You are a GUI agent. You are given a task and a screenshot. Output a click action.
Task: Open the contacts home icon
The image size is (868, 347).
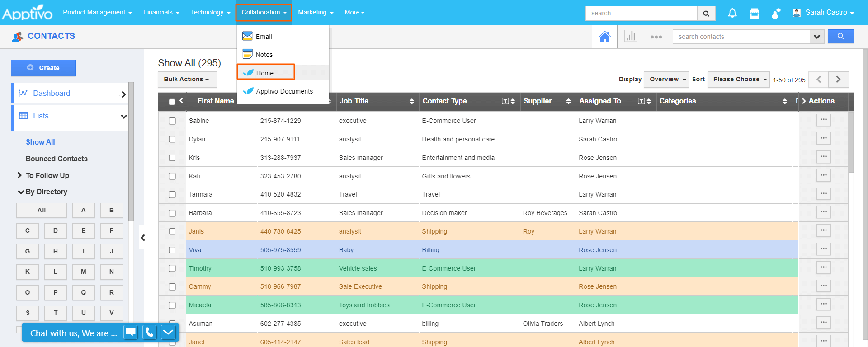(605, 37)
